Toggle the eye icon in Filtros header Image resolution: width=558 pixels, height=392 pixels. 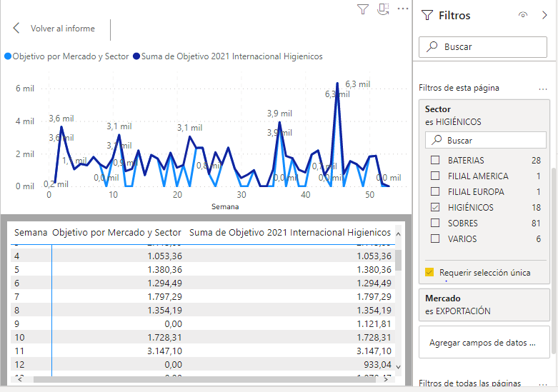point(523,15)
